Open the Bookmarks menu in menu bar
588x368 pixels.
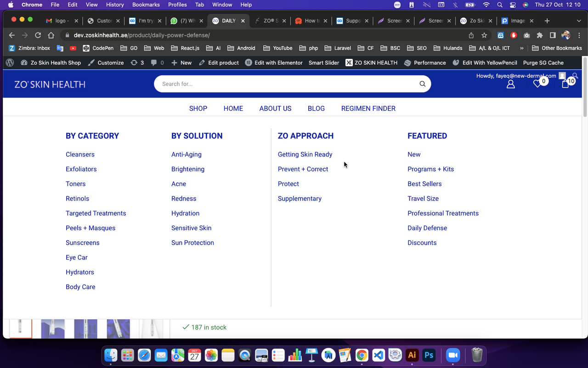(146, 5)
